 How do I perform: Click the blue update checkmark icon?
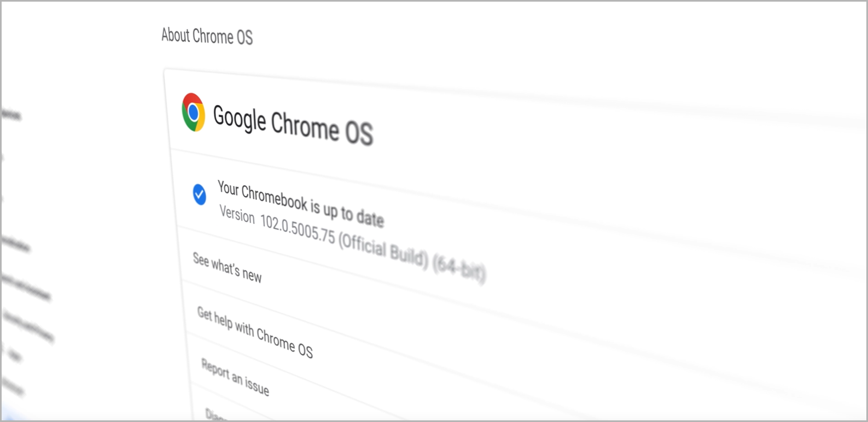(x=200, y=194)
